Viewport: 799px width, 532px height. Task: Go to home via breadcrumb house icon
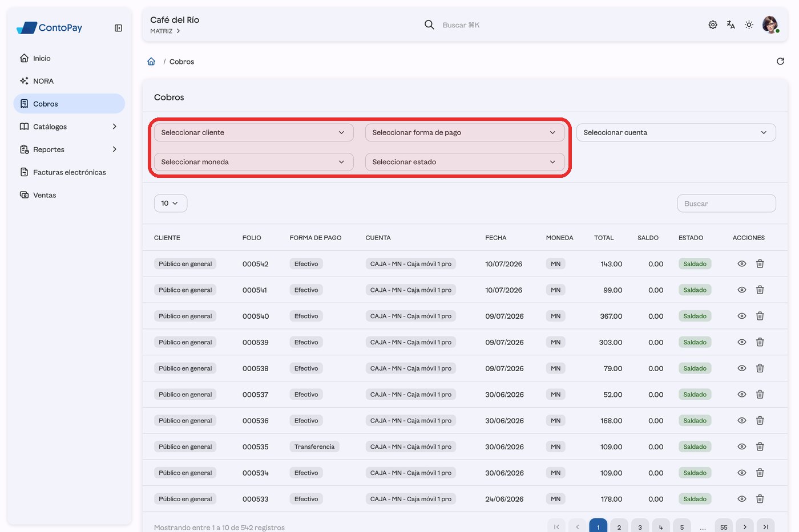151,62
